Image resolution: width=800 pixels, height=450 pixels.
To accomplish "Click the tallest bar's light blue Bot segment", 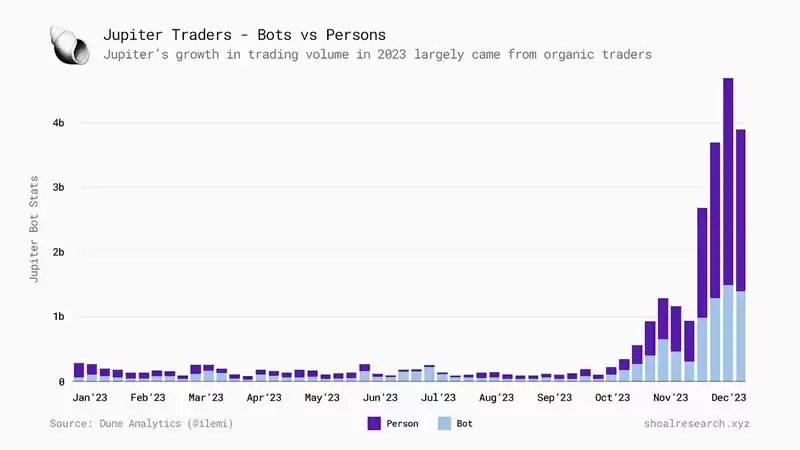I will [x=728, y=333].
